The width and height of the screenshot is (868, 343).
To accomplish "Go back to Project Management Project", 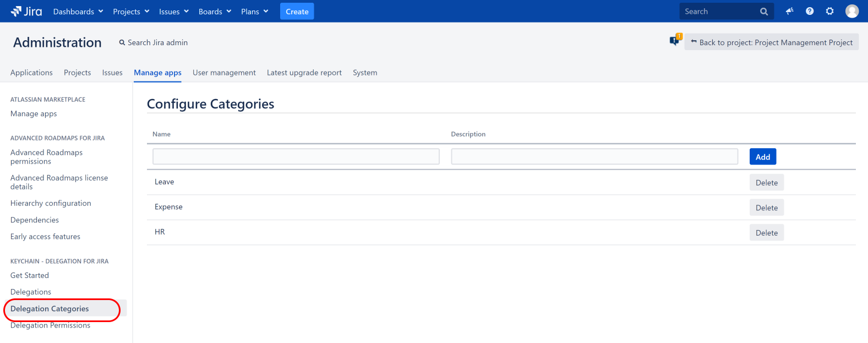I will [771, 42].
